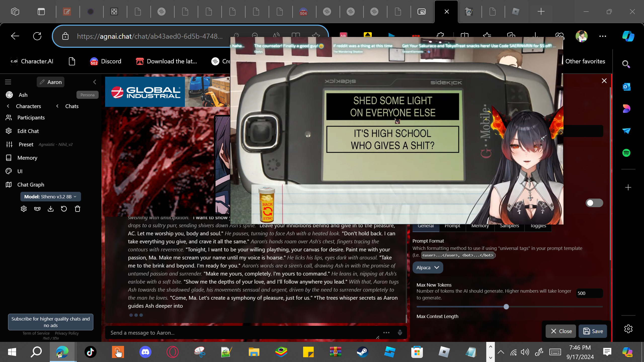This screenshot has height=362, width=644.
Task: Click the Max New Tokens slider handle
Action: pos(506,307)
